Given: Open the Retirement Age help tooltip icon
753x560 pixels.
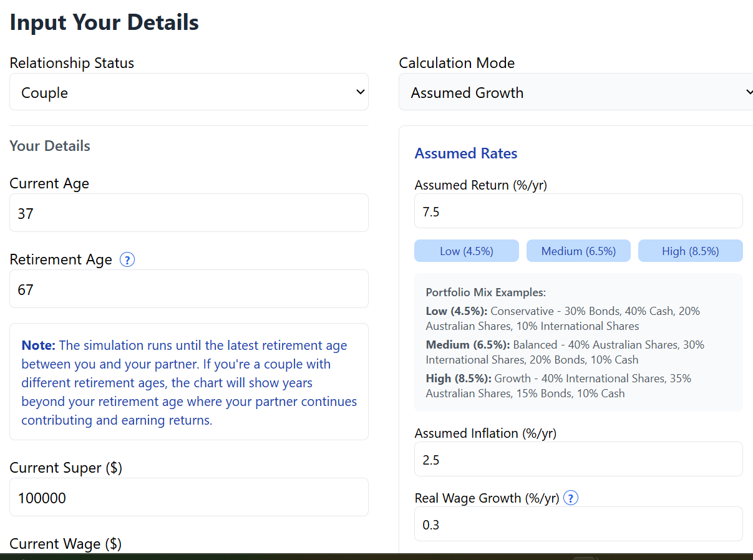Looking at the screenshot, I should (x=127, y=260).
